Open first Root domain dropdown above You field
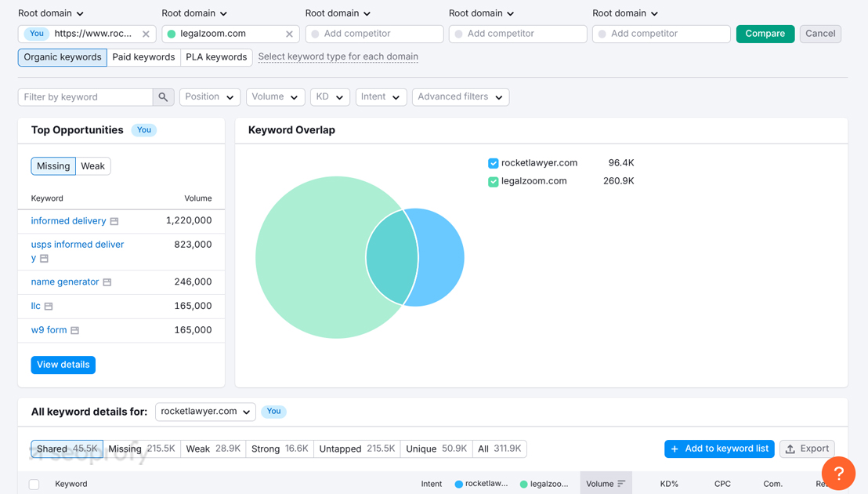868x494 pixels. pyautogui.click(x=50, y=13)
